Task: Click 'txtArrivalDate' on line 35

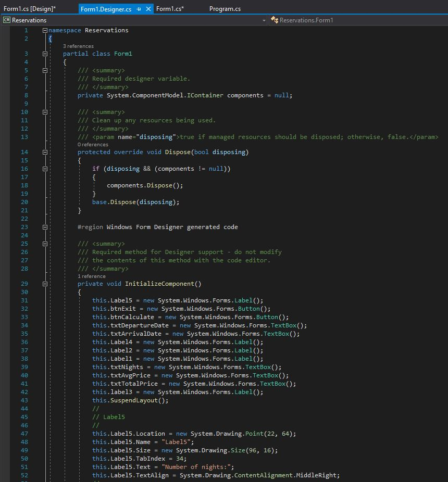Action: pos(135,334)
